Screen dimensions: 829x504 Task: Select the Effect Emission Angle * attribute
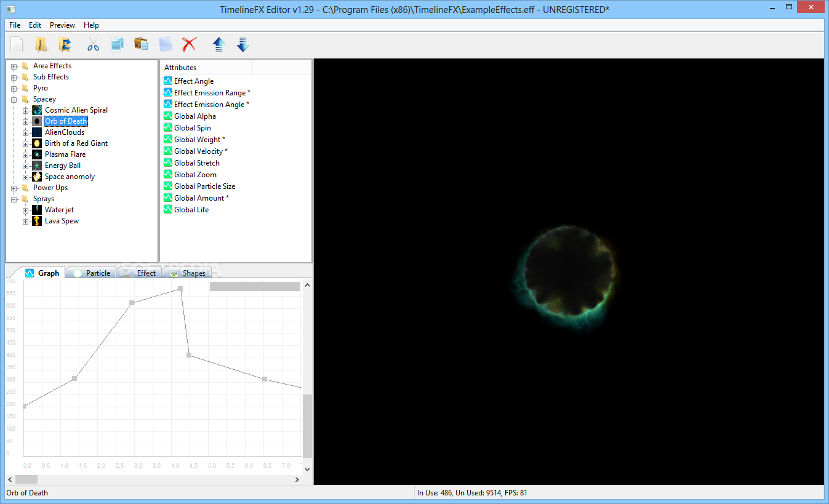tap(212, 105)
